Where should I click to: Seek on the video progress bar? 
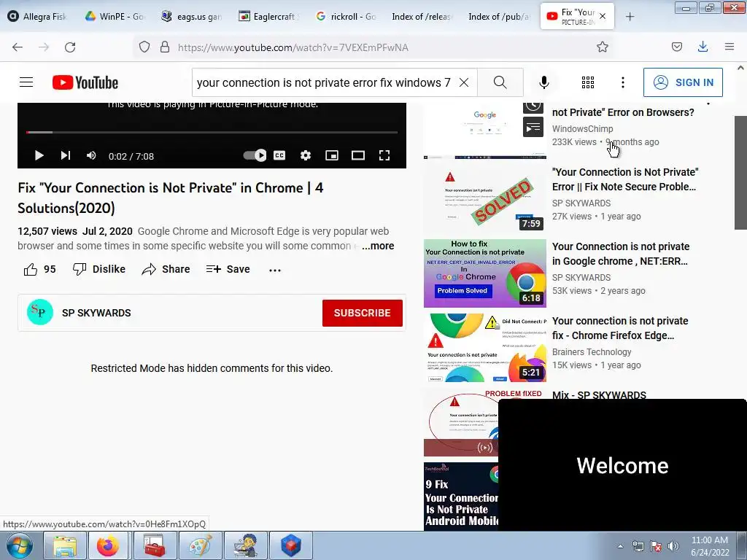tap(212, 132)
